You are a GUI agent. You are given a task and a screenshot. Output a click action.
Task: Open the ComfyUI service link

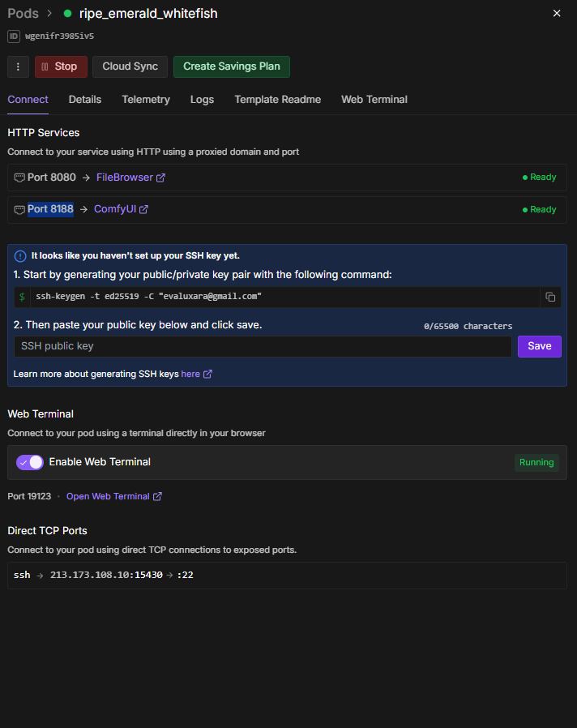[115, 209]
